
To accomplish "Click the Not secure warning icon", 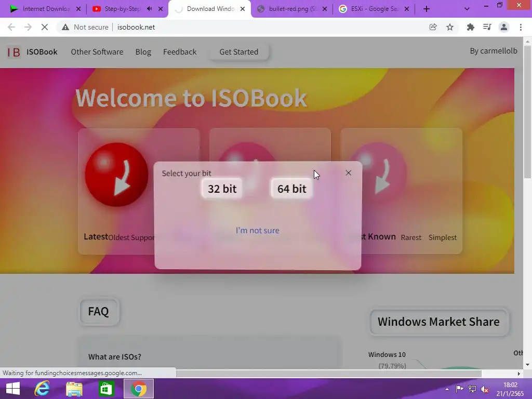I will pos(65,27).
